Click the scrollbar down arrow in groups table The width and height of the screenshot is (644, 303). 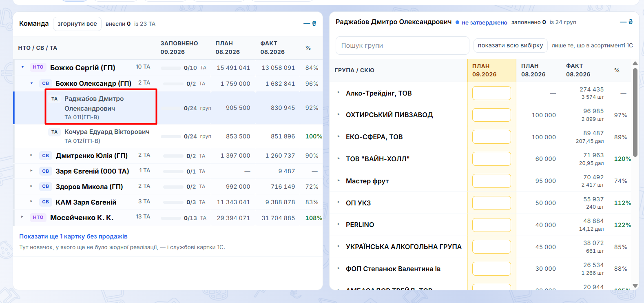(635, 286)
